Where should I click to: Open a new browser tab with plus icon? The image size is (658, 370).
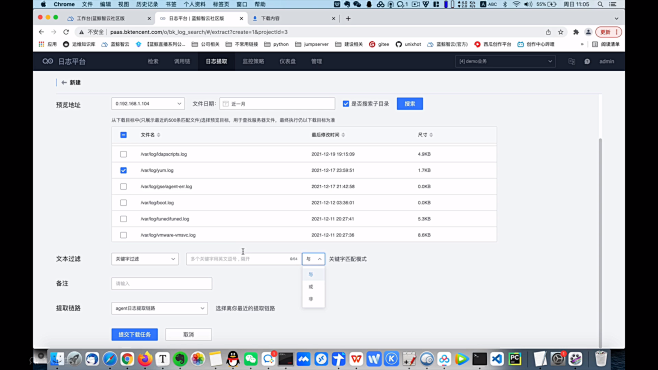click(x=348, y=18)
